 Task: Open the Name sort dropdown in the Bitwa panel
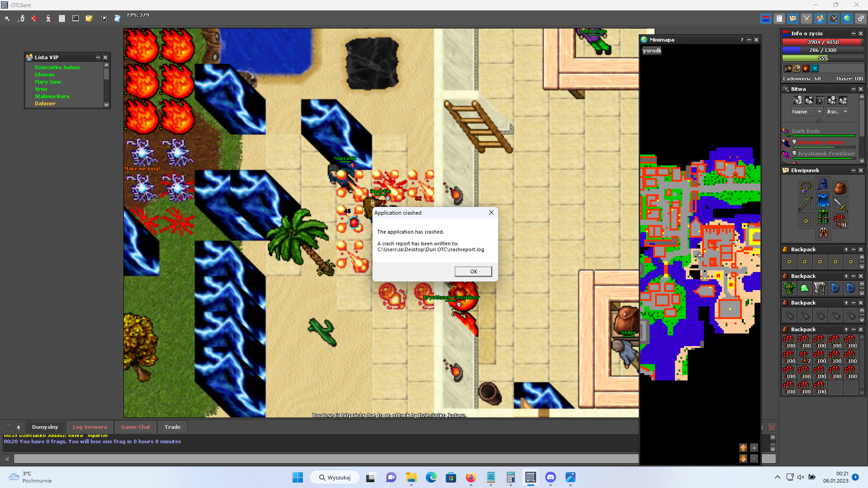click(807, 112)
